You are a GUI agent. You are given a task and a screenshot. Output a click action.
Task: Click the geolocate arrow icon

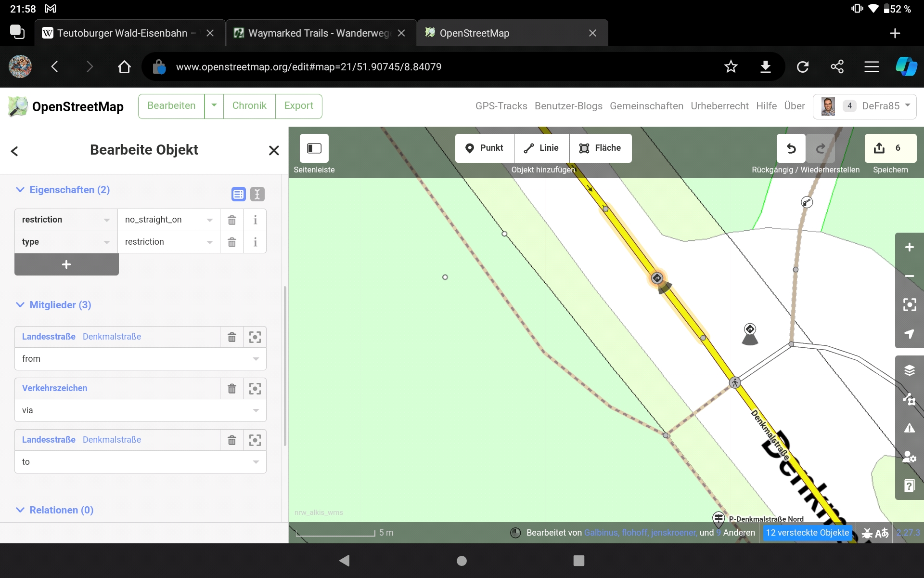coord(909,334)
